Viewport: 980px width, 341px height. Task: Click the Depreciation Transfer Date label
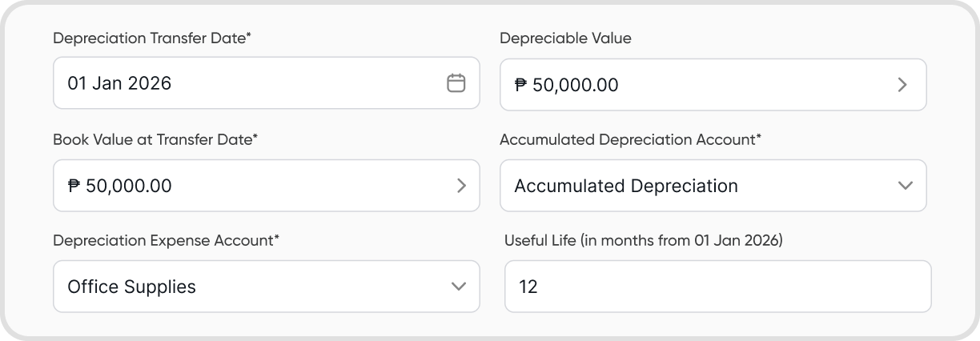152,38
